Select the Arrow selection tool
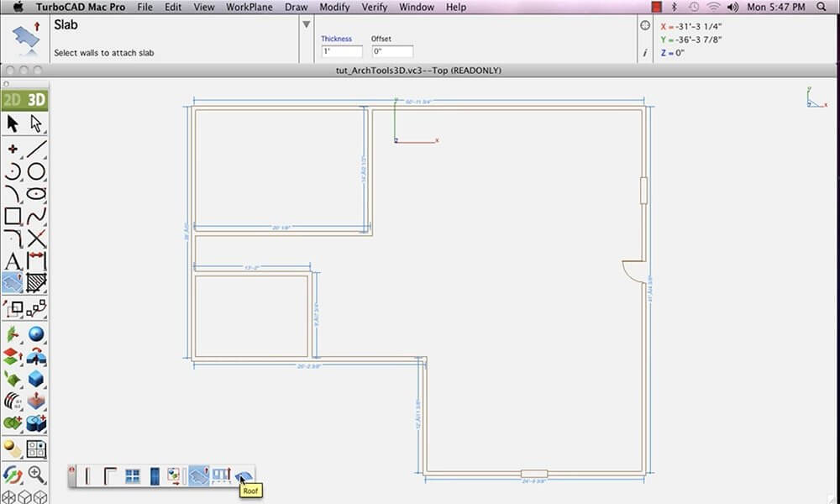This screenshot has height=504, width=840. coord(11,122)
